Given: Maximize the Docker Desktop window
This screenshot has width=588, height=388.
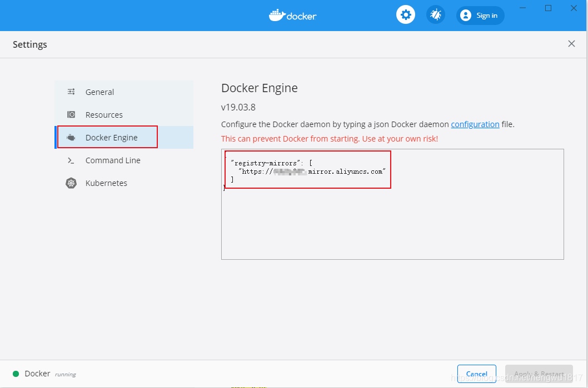Looking at the screenshot, I should point(548,8).
